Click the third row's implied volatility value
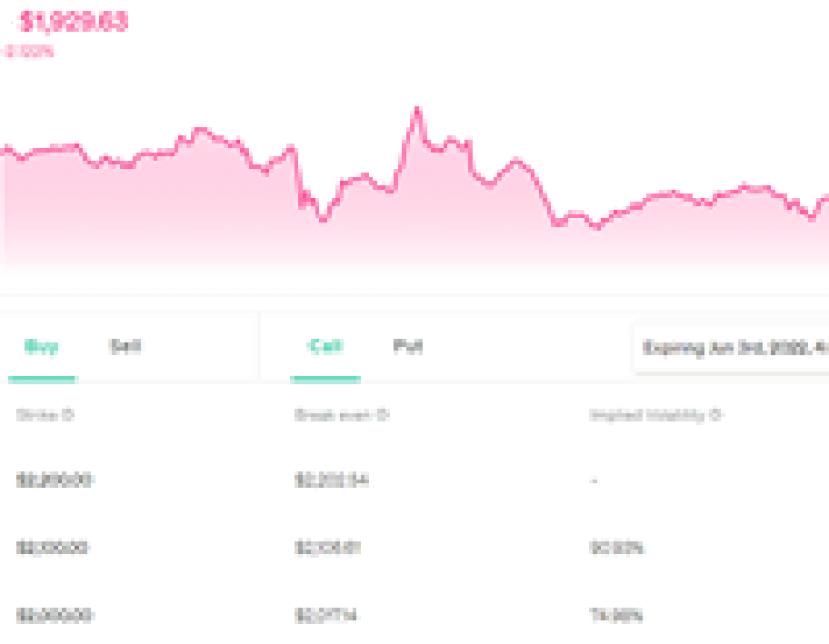 pyautogui.click(x=617, y=616)
